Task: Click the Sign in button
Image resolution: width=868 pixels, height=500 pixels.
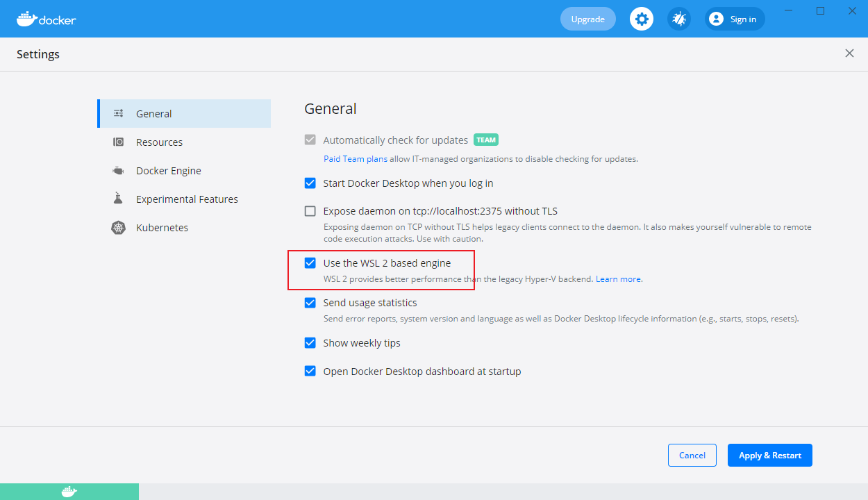Action: click(x=735, y=19)
